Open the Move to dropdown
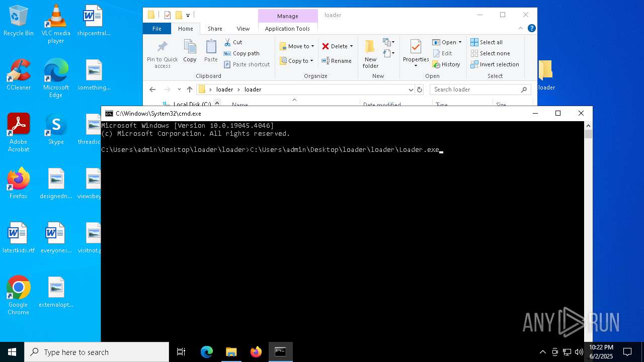 click(x=297, y=46)
